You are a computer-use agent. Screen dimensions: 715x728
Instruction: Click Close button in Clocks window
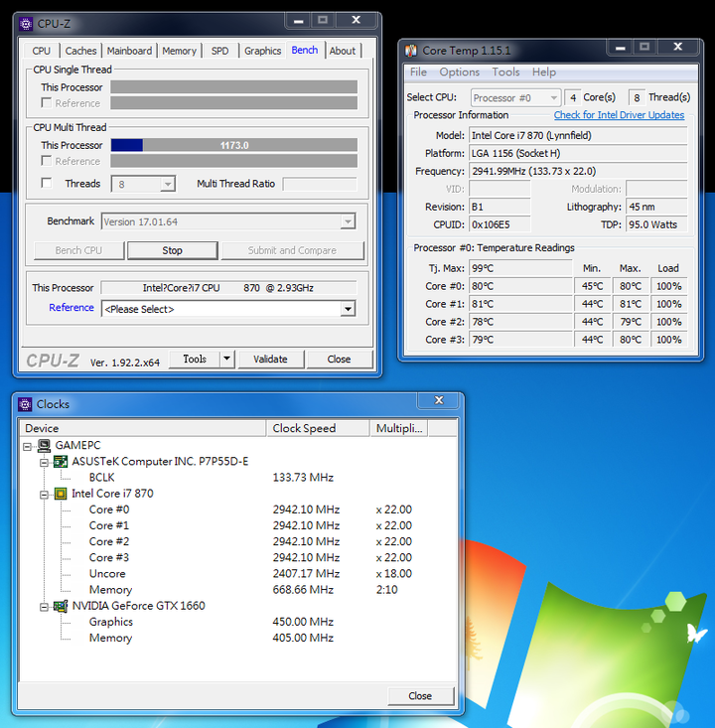pos(421,695)
